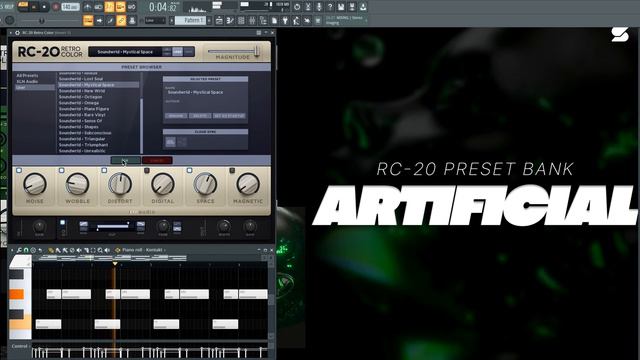Open the RC-20 window menu arrow
The width and height of the screenshot is (640, 360).
click(x=11, y=33)
